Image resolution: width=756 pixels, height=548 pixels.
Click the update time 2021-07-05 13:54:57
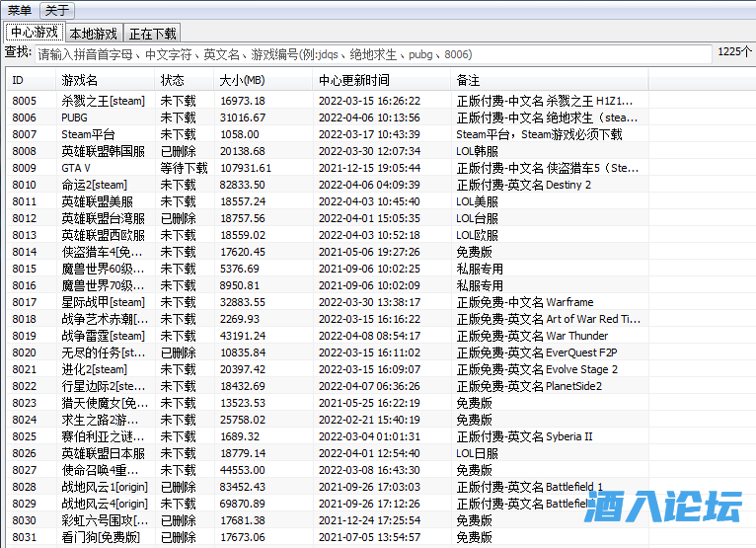pyautogui.click(x=369, y=537)
